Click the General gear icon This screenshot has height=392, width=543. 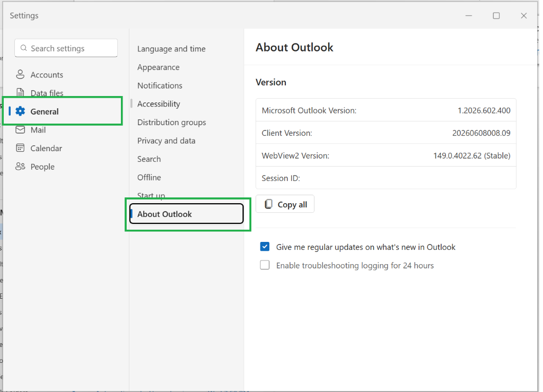coord(20,111)
